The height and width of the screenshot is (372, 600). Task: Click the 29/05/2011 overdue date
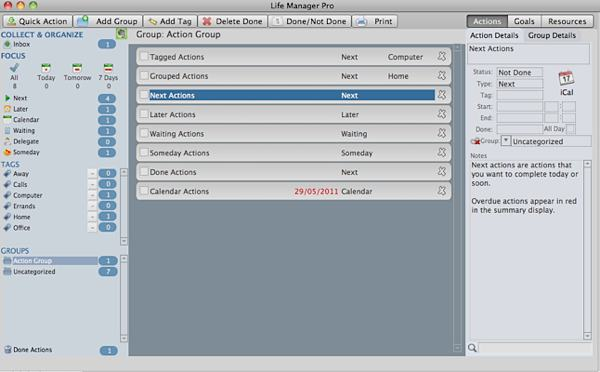point(316,191)
